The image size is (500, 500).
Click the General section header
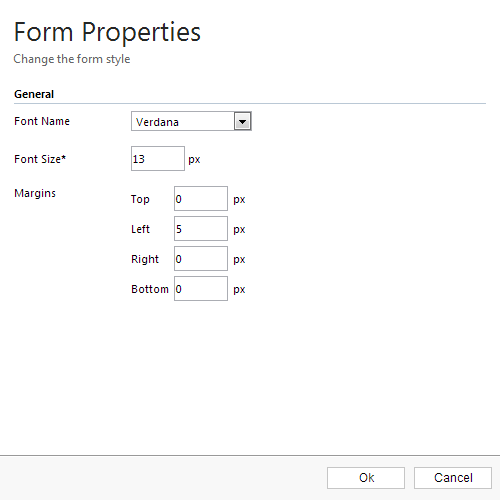pyautogui.click(x=34, y=94)
